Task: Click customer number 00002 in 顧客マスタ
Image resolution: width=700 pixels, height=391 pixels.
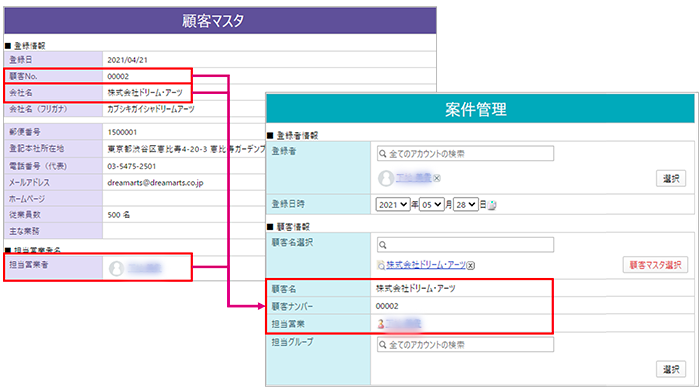Action: point(118,76)
